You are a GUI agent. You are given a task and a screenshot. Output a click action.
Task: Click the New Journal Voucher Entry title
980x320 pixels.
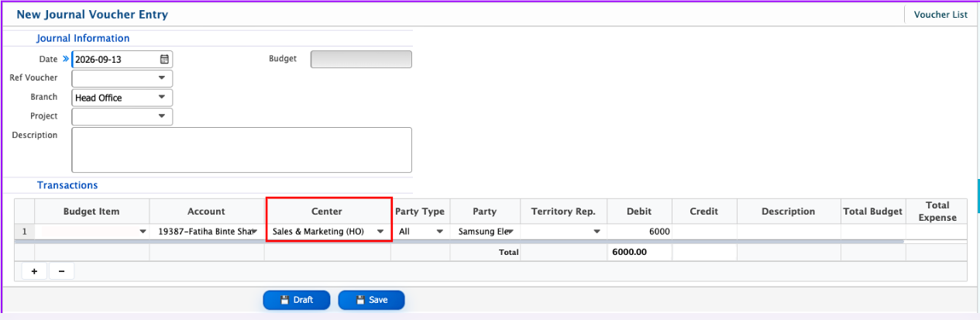92,15
